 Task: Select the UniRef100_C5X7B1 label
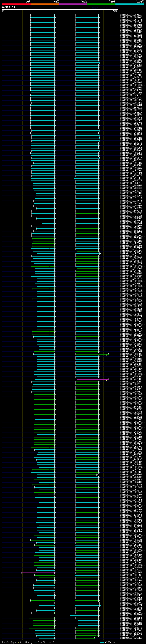click(x=131, y=103)
